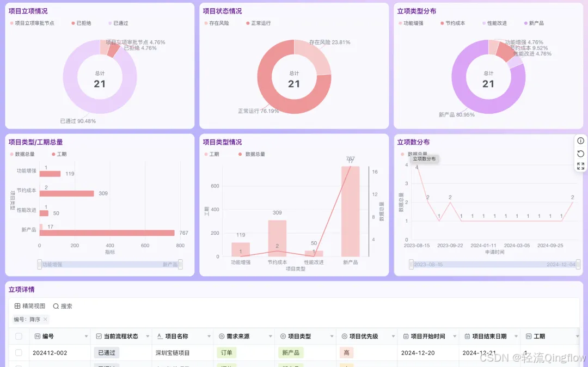
Task: Toggle 功能增强 legend in 立项类型分布
Action: click(411, 23)
